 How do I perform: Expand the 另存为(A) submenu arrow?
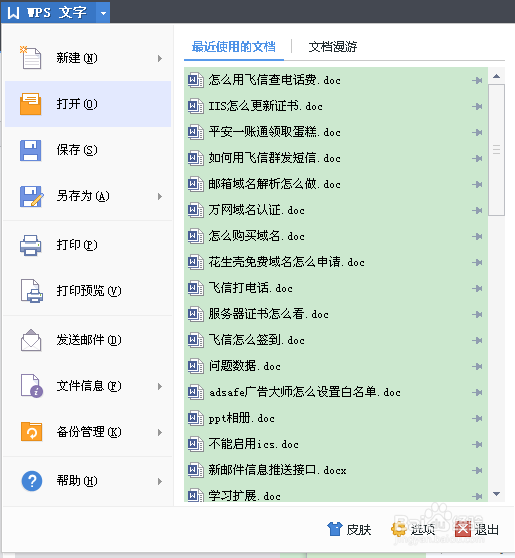[160, 196]
